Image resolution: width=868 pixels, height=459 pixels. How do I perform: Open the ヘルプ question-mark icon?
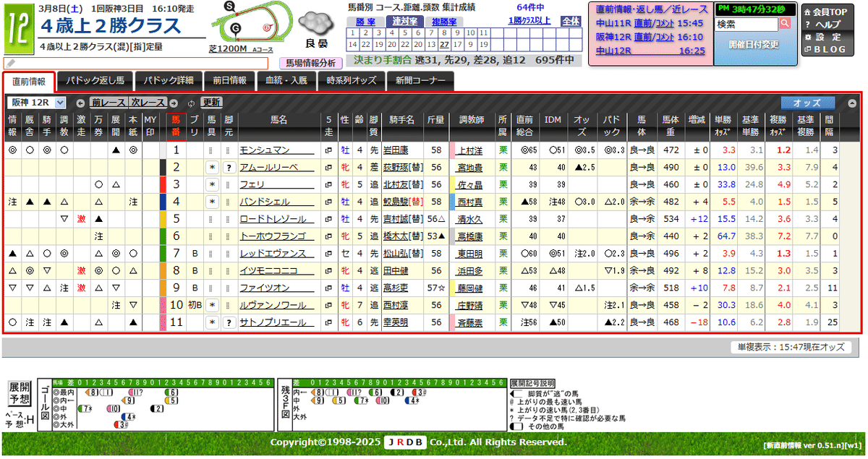point(807,24)
